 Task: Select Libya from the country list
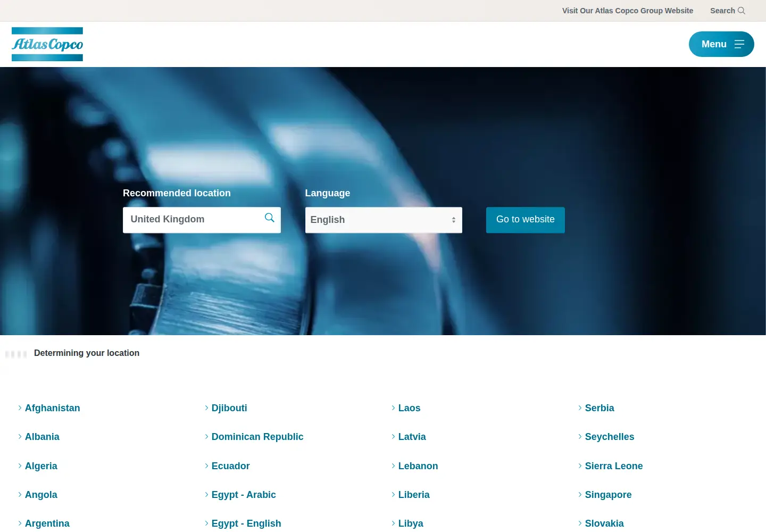(411, 523)
